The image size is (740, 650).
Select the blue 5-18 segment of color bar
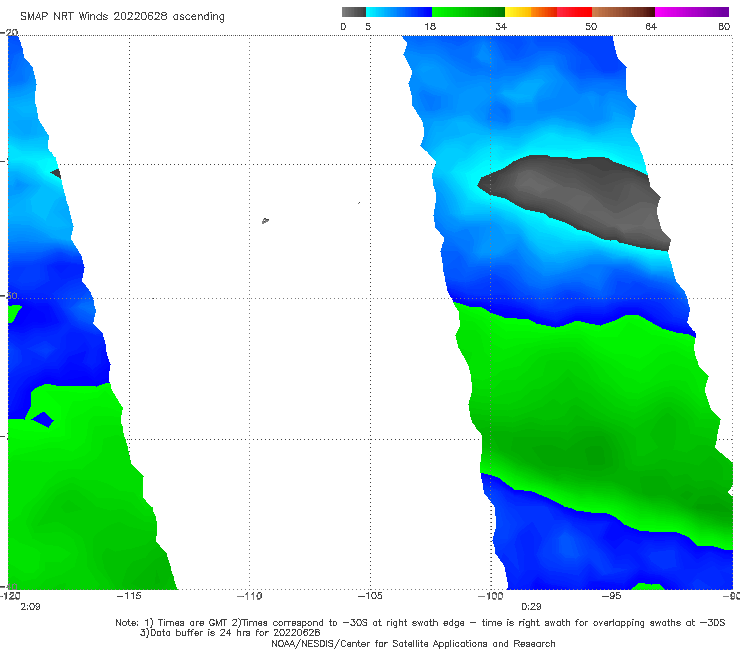399,12
